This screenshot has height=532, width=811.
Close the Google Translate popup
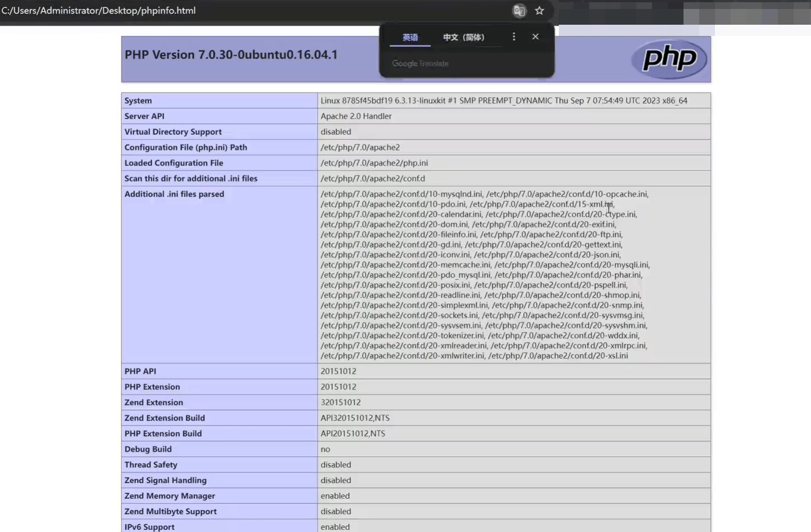tap(535, 37)
